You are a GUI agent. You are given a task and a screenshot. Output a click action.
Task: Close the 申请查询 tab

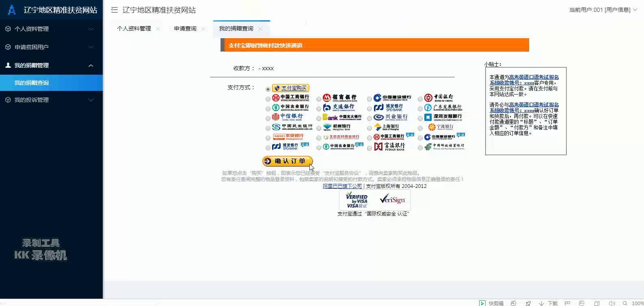pos(203,28)
